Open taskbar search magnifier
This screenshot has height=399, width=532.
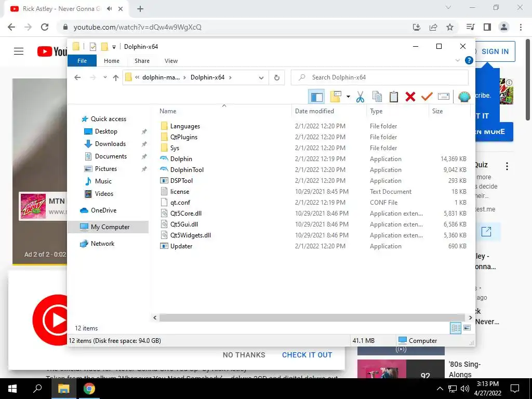pyautogui.click(x=37, y=388)
